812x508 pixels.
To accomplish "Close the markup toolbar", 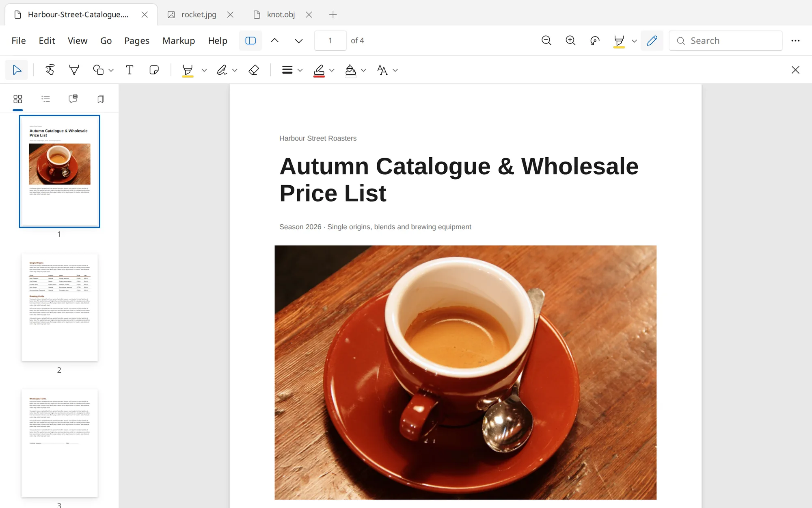I will [795, 70].
